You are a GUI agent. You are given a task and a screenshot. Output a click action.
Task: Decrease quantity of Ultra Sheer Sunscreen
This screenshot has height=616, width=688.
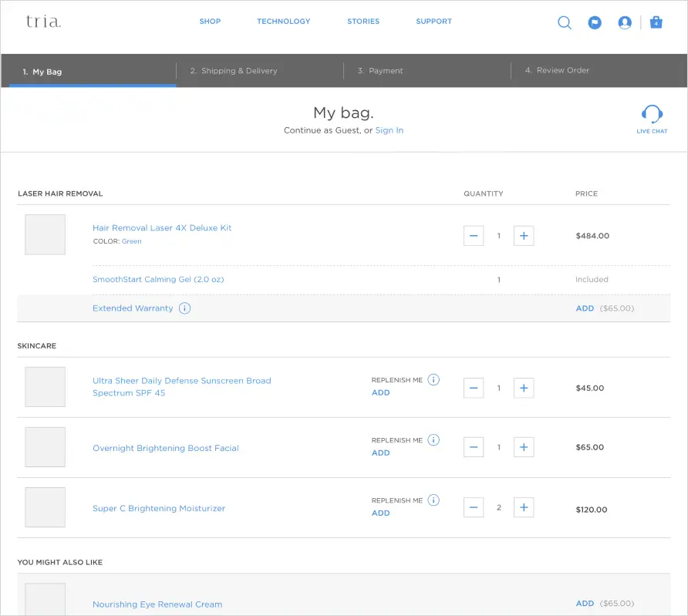pyautogui.click(x=474, y=388)
